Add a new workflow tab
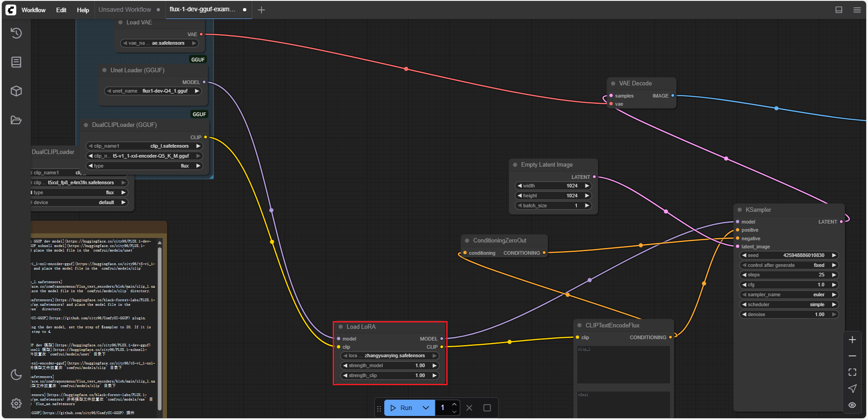868x420 pixels. coord(261,10)
